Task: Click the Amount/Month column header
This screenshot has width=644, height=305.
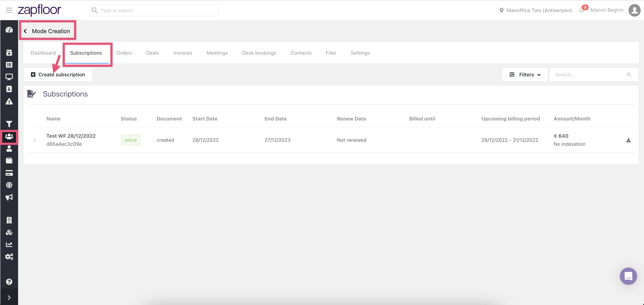Action: [x=572, y=119]
